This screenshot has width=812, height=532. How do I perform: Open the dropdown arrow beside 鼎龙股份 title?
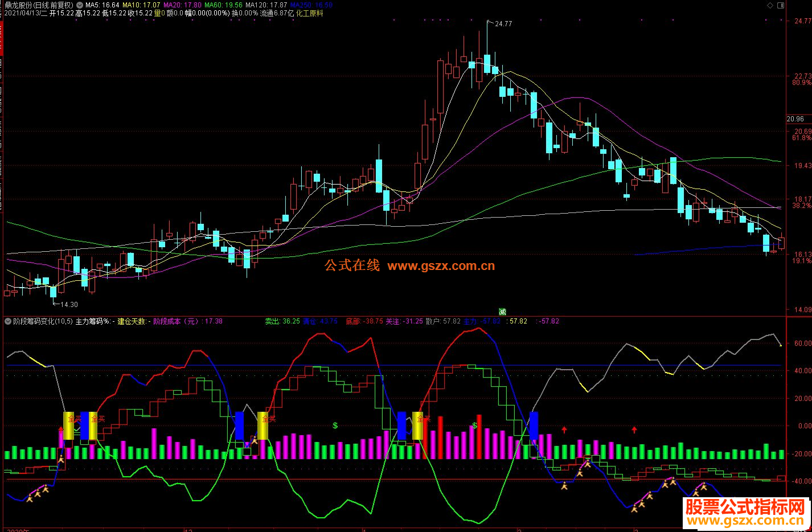pos(79,5)
